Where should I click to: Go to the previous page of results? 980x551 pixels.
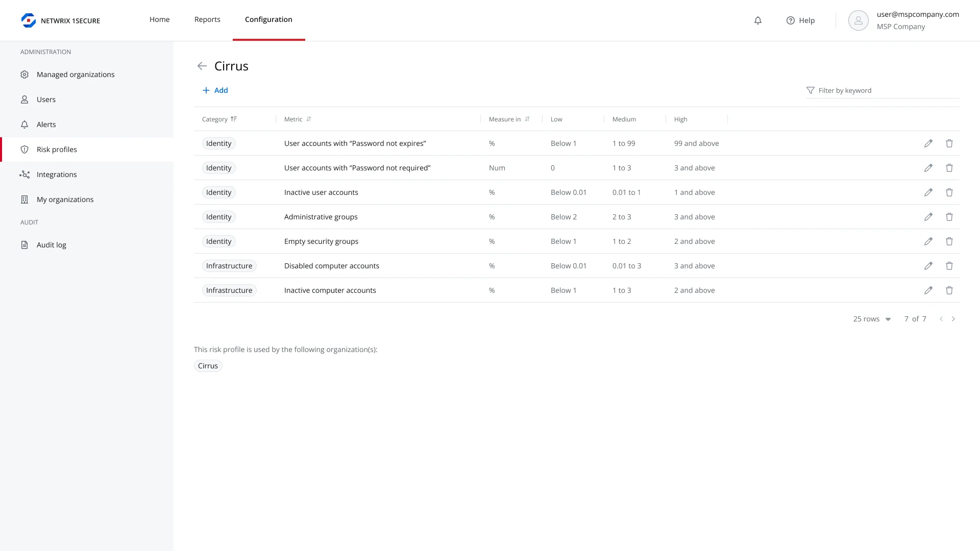(x=941, y=319)
